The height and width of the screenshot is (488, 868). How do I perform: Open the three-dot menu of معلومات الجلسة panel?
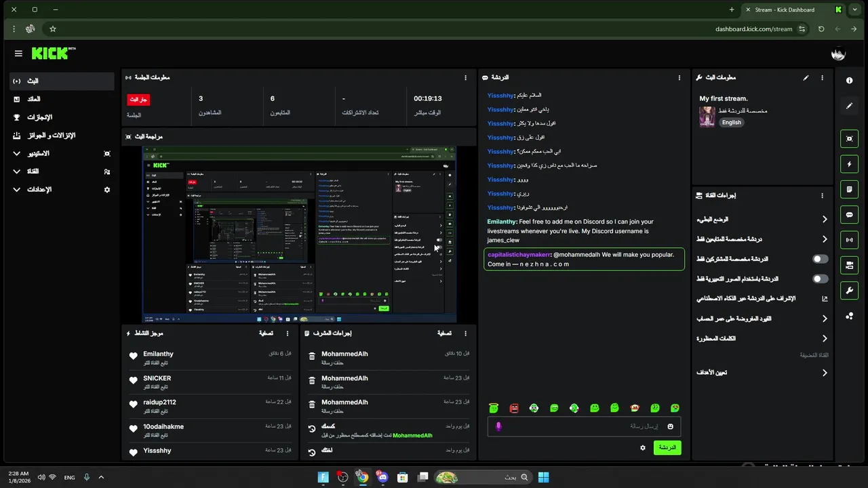pos(465,78)
